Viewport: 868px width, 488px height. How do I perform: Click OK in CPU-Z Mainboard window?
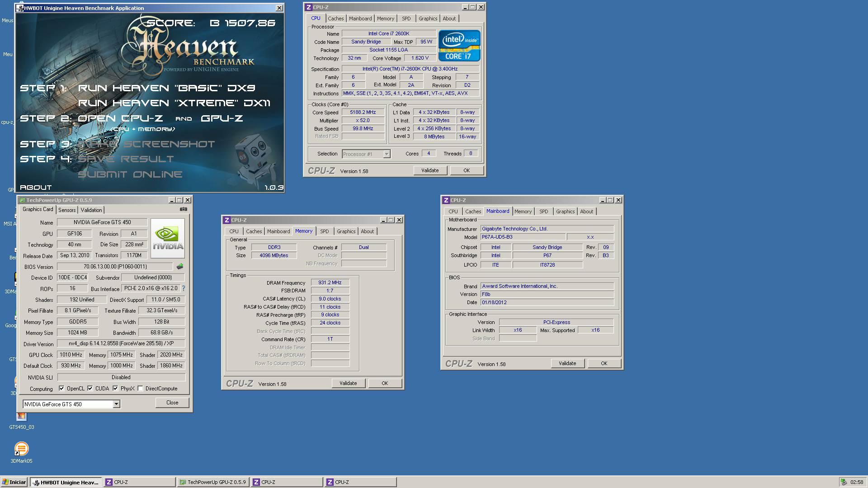pos(604,363)
